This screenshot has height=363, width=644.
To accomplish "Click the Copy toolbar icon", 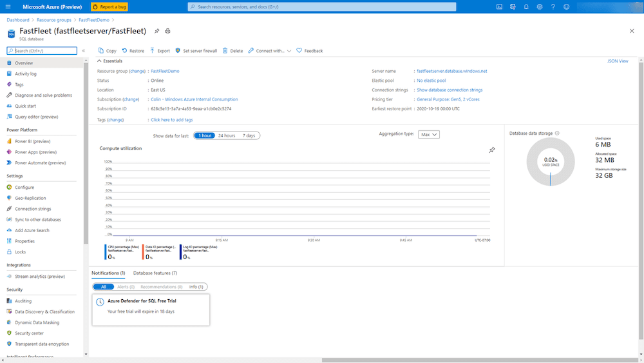I will (101, 50).
